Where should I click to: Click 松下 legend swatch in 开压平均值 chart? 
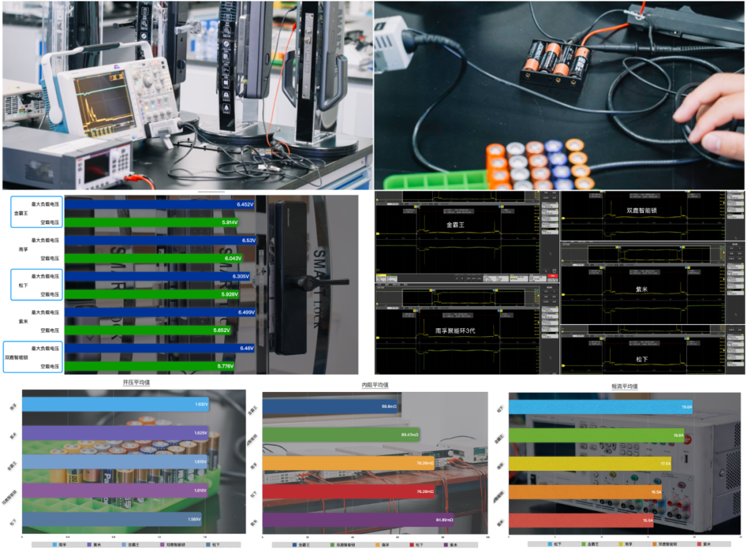click(x=207, y=545)
